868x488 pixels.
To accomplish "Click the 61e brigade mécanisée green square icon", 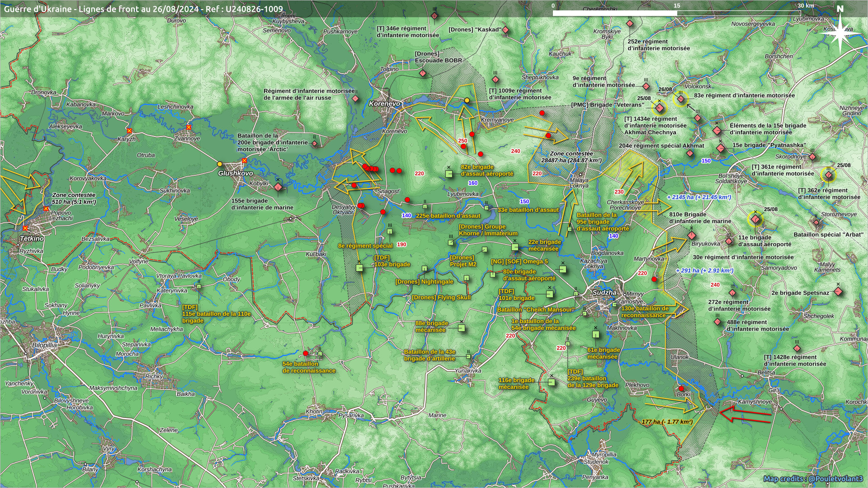I will 596,335.
